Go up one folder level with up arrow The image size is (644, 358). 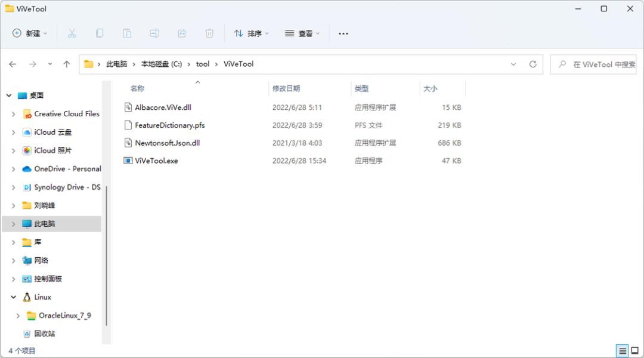67,64
